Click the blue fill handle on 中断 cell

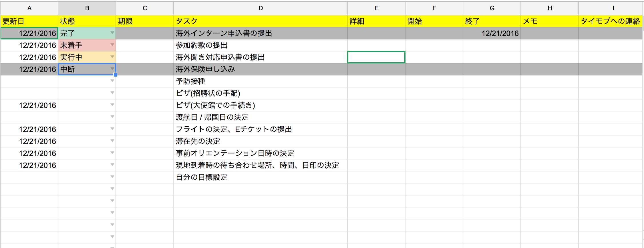116,75
